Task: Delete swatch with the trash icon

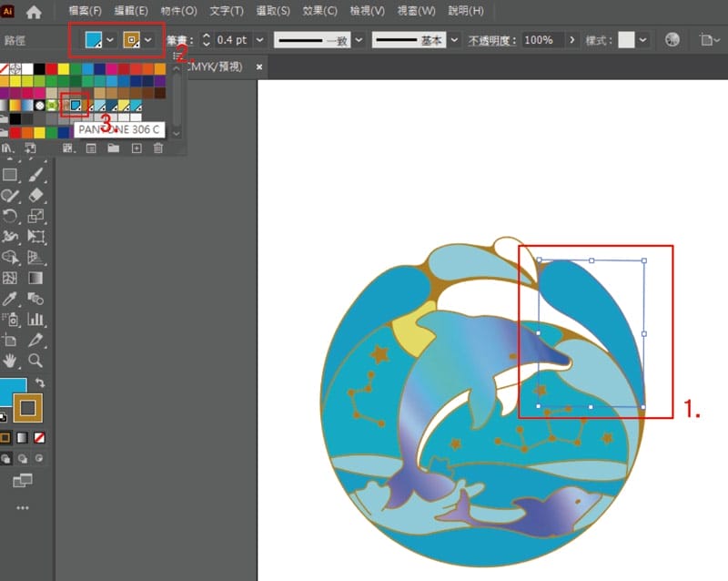Action: click(x=158, y=148)
